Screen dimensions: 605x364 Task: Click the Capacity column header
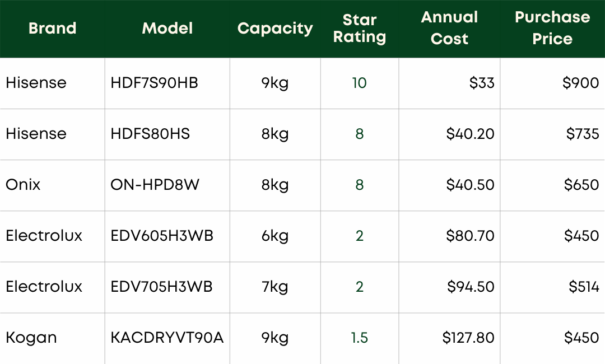274,29
